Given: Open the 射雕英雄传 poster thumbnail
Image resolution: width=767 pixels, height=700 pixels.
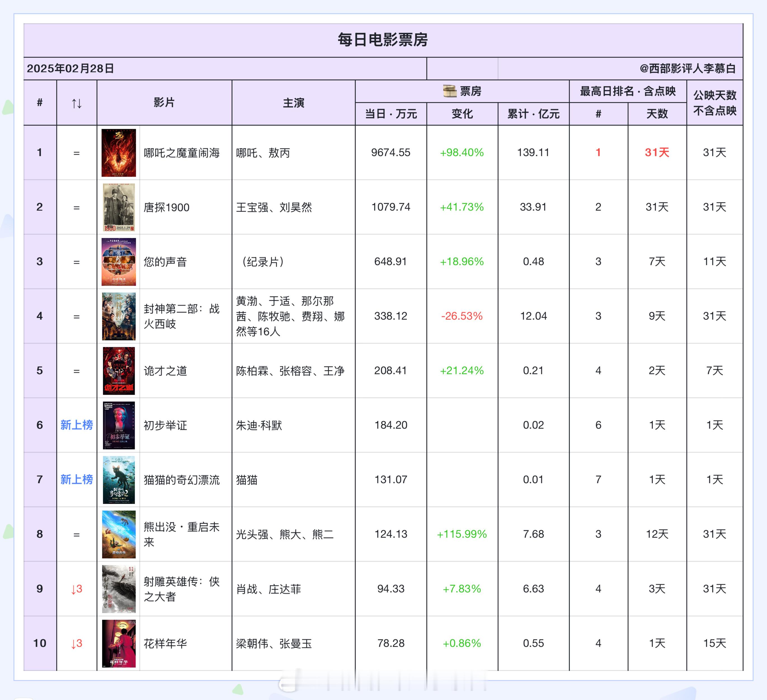Looking at the screenshot, I should 119,589.
